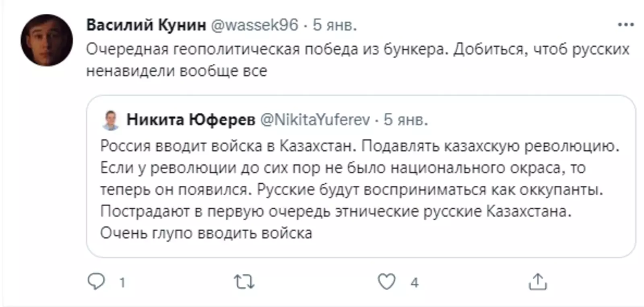Open the Василий Кунин profile name link
Image resolution: width=644 pixels, height=307 pixels.
coord(146,25)
